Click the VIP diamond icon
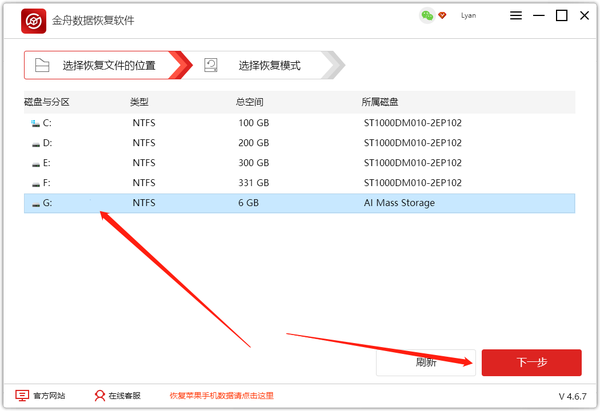 pyautogui.click(x=442, y=16)
